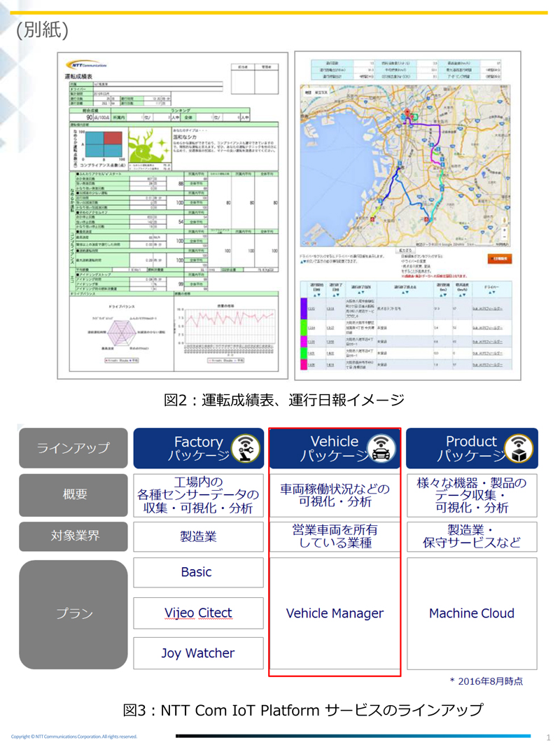
Task: Select the Machine Cloud plan cell
Action: coord(472,613)
